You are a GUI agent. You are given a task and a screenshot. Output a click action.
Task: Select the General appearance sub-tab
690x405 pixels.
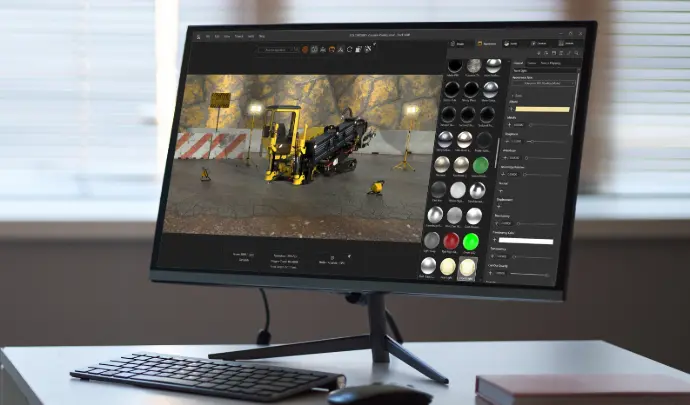pyautogui.click(x=519, y=63)
